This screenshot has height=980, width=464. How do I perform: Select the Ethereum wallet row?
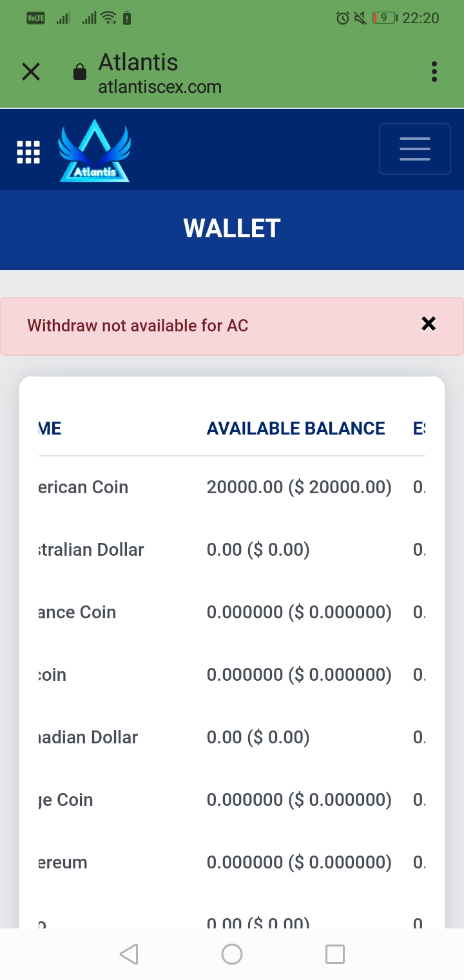[232, 863]
